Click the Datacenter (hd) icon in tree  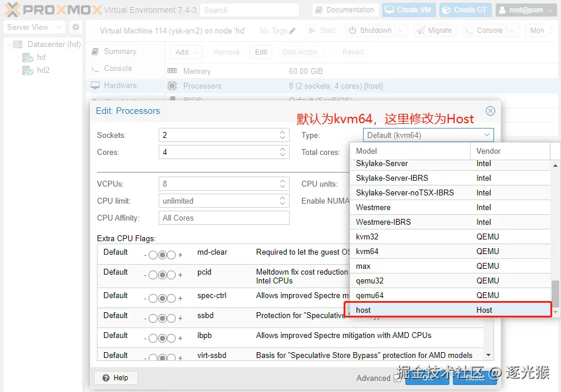click(18, 45)
